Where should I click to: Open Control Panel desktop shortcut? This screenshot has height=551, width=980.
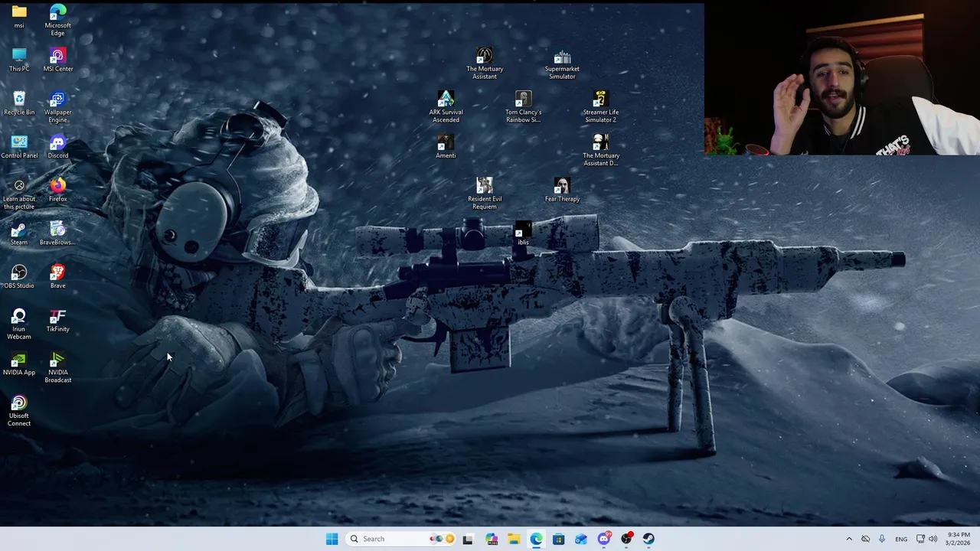pos(19,147)
